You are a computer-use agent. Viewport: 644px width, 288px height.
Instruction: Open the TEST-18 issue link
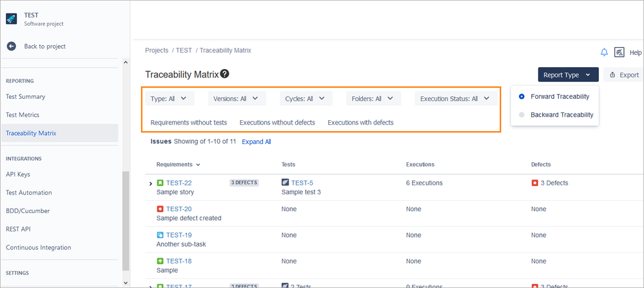point(179,261)
